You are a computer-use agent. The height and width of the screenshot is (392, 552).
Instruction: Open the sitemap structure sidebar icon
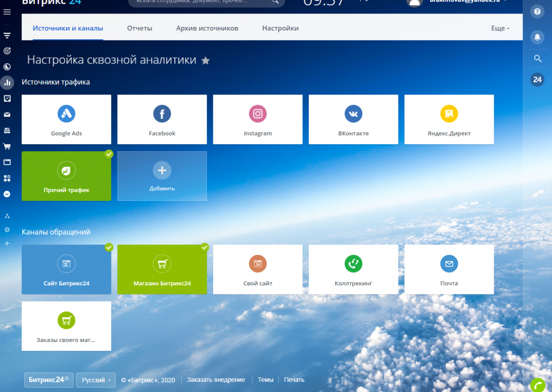7,216
